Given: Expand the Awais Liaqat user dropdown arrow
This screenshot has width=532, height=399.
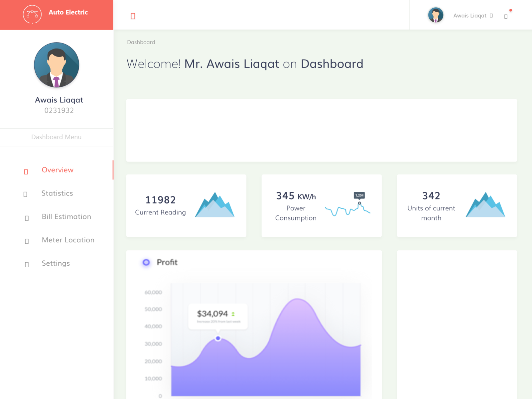Looking at the screenshot, I should pyautogui.click(x=491, y=16).
